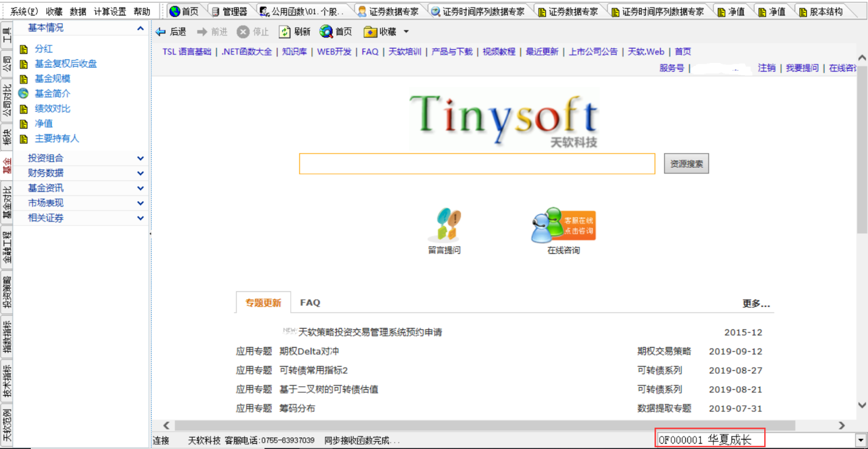The height and width of the screenshot is (449, 868).
Task: Click the 上市公司公告 link
Action: pyautogui.click(x=593, y=52)
